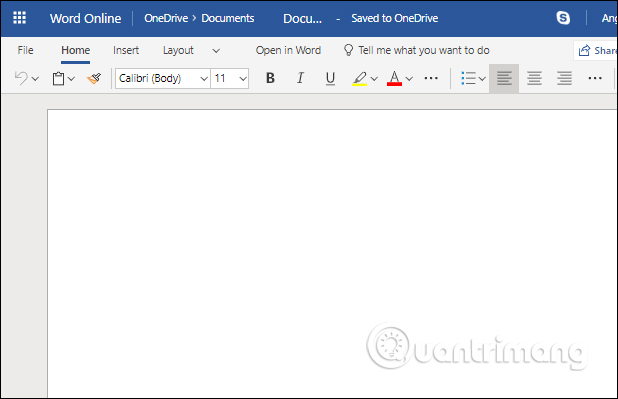Insert a bulleted list

468,78
